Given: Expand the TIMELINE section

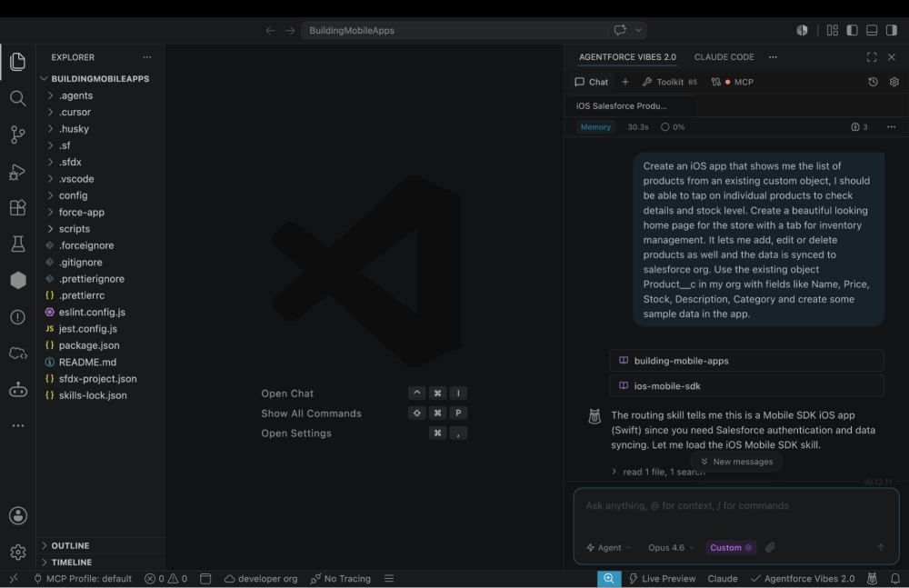Looking at the screenshot, I should [x=71, y=563].
